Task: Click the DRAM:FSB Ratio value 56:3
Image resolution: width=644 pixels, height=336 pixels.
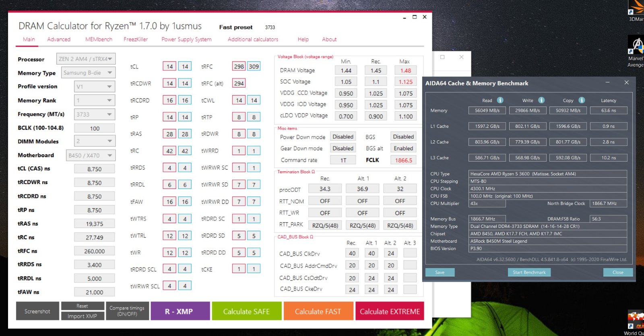Action: (x=609, y=219)
